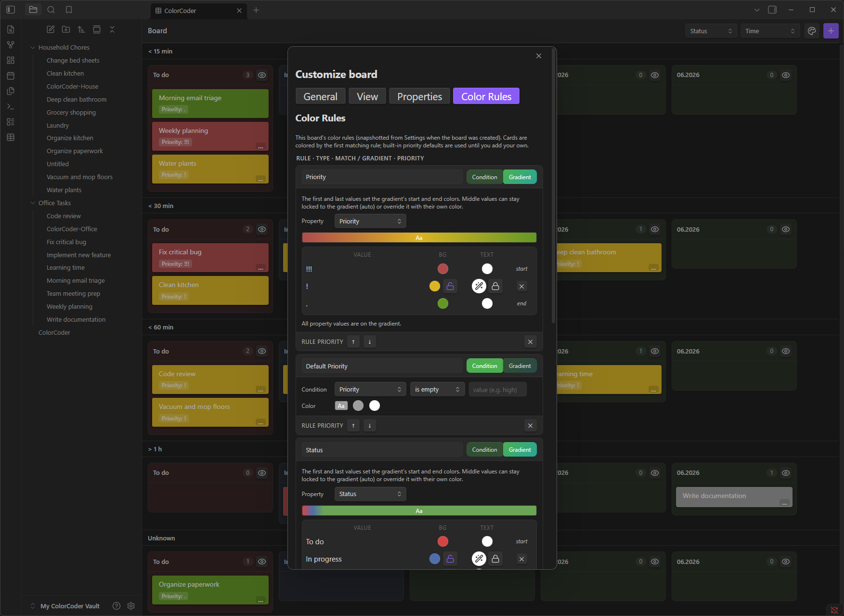The height and width of the screenshot is (616, 844).
Task: Switch Priority rule to Condition type
Action: coord(484,177)
